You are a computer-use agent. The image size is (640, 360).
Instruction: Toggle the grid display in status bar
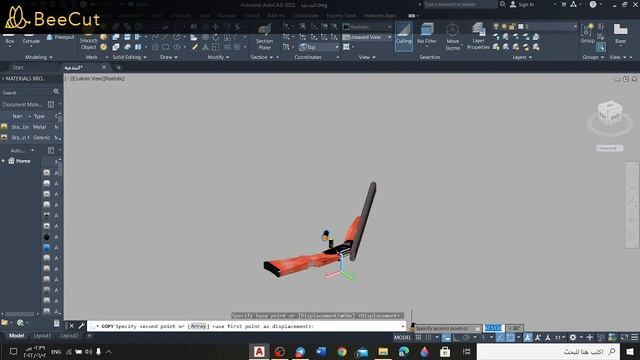click(x=418, y=338)
